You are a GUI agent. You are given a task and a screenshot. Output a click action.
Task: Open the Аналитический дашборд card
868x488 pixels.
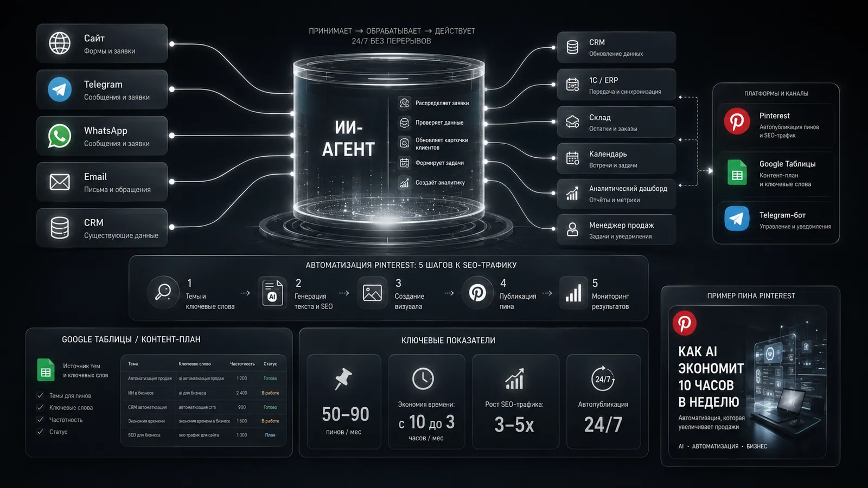coord(616,194)
